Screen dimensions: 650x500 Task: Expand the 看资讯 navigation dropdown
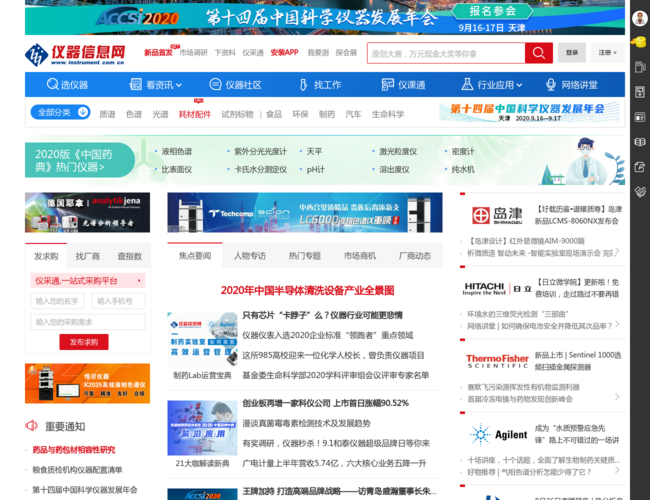pos(155,85)
